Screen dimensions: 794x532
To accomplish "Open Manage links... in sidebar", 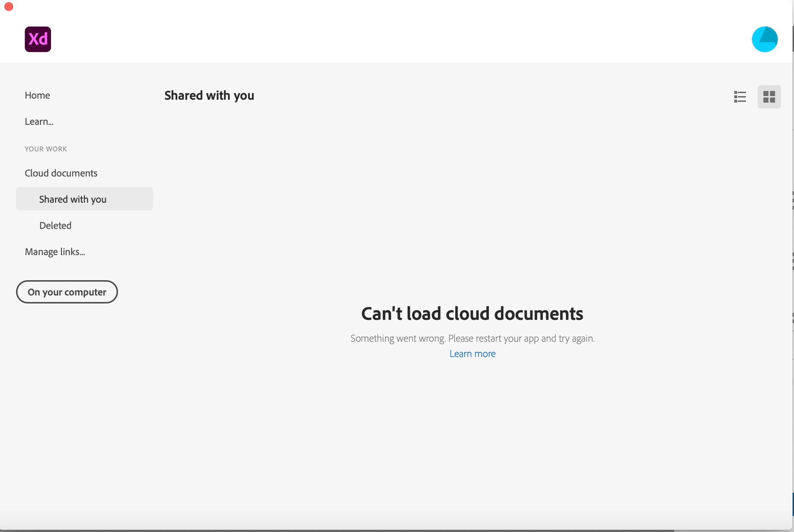I will 55,252.
